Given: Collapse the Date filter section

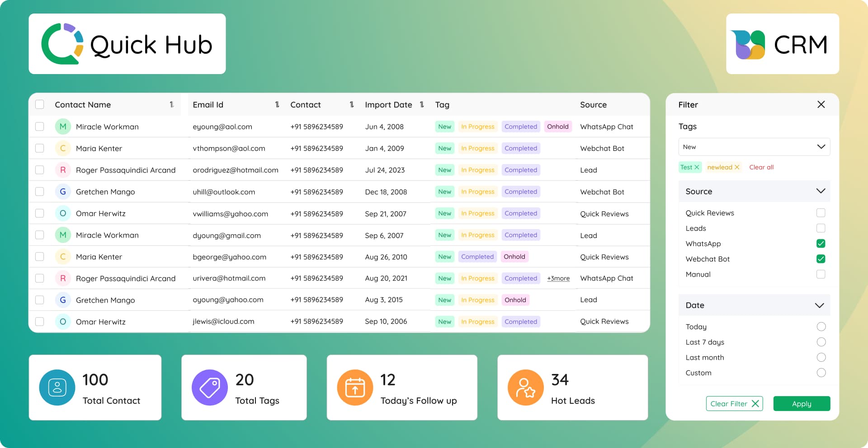Looking at the screenshot, I should (x=820, y=305).
